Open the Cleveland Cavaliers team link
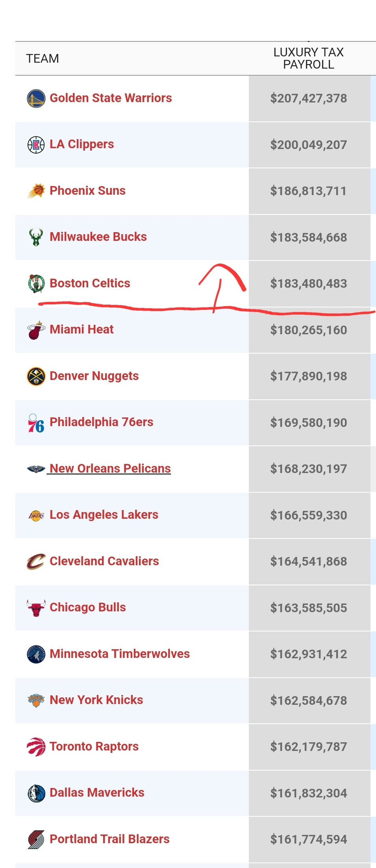This screenshot has width=376, height=868. click(104, 561)
